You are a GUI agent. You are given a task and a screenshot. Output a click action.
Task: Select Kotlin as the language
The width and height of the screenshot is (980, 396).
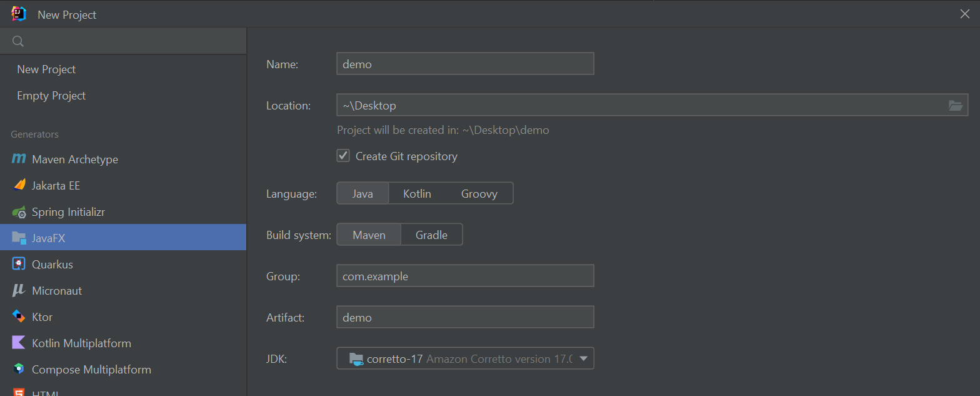point(417,193)
